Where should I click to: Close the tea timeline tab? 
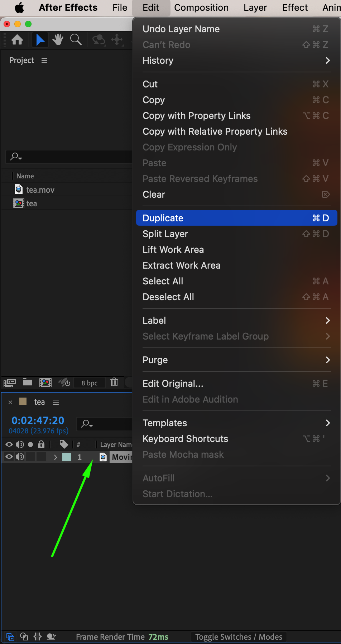point(10,402)
